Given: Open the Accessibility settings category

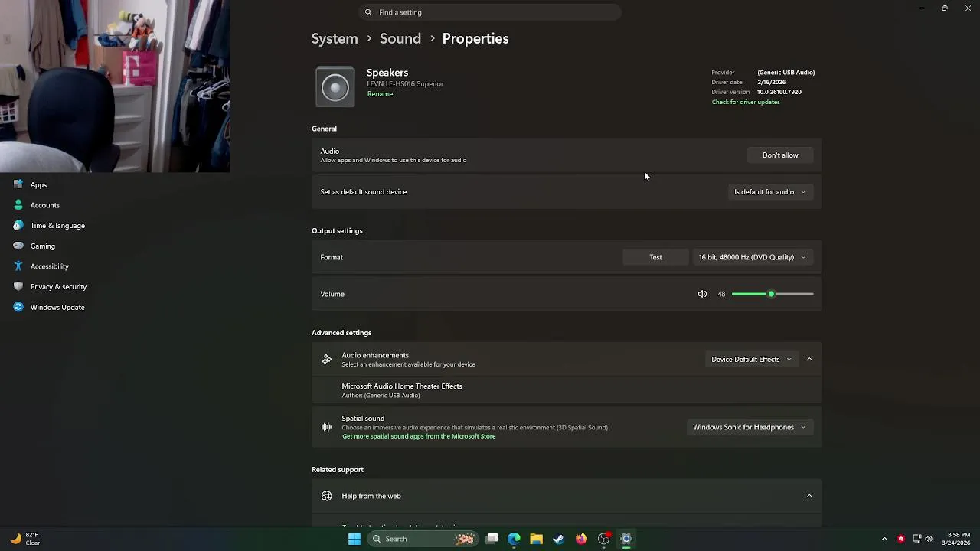Looking at the screenshot, I should (50, 266).
